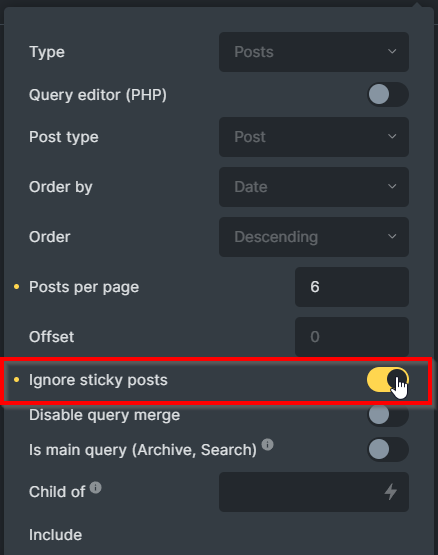This screenshot has width=438, height=555.
Task: Open the Type dropdown showing Posts
Action: pos(314,52)
